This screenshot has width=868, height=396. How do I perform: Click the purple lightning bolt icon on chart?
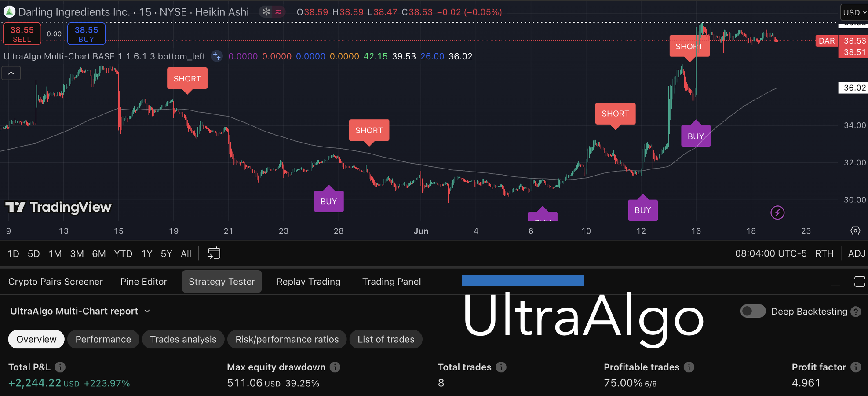pyautogui.click(x=777, y=213)
